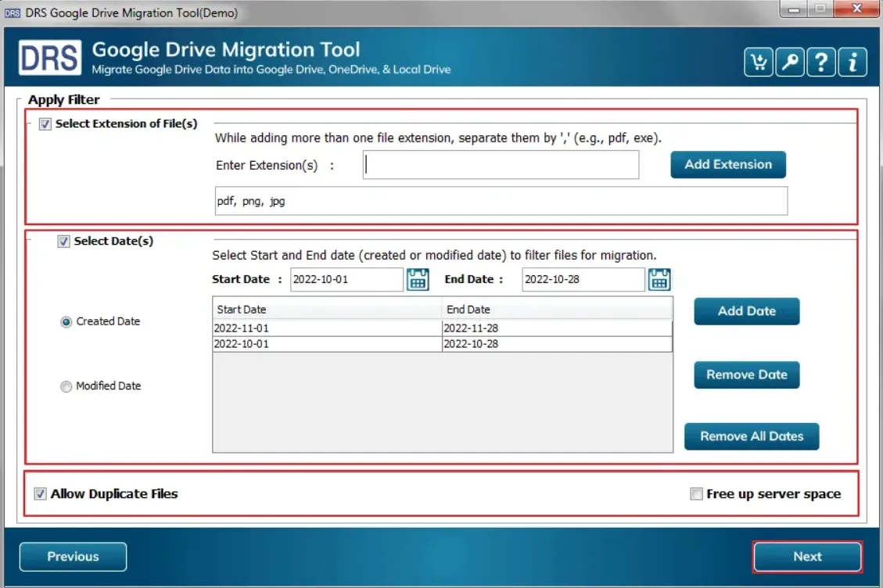Select the Created Date radio button
The height and width of the screenshot is (588, 883).
click(66, 322)
